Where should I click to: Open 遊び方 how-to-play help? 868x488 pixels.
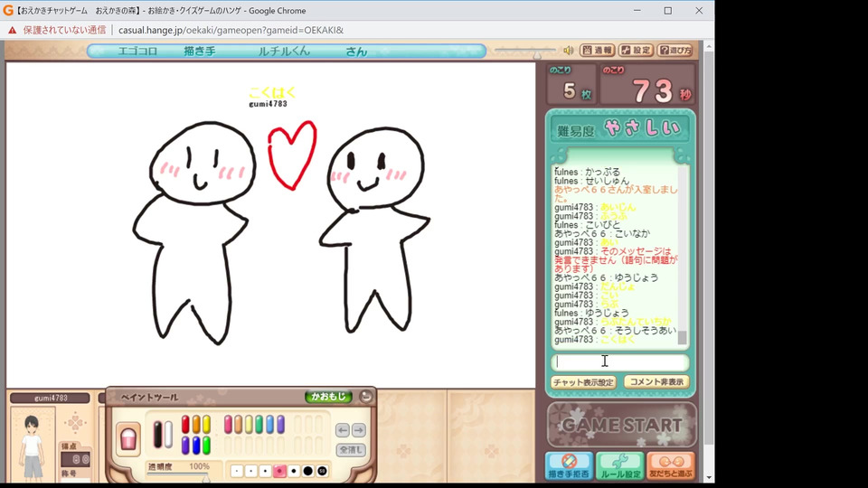675,51
